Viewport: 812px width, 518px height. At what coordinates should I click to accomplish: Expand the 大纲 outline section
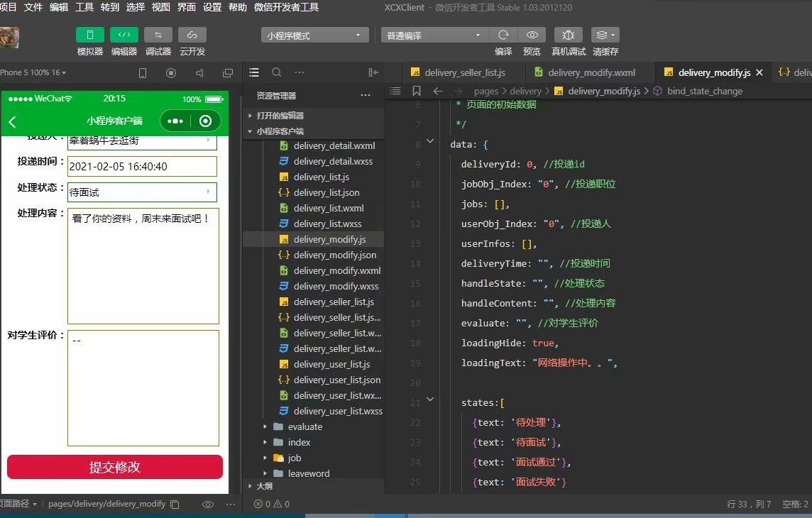click(313, 487)
